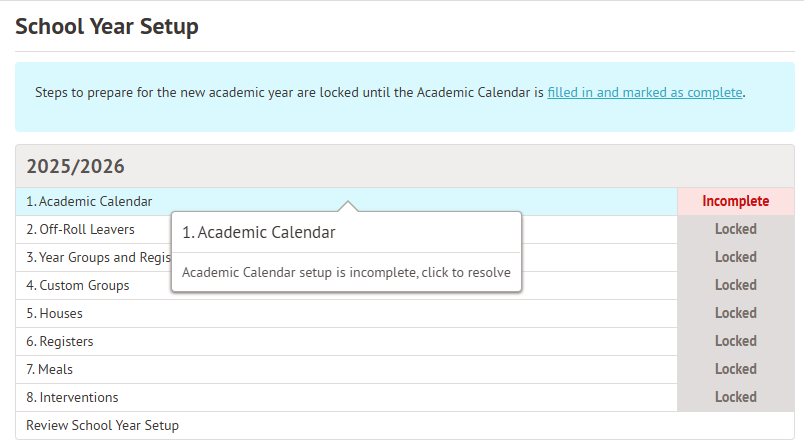Screen dimensions: 804x448
Task: Click the Locked status beside Houses
Action: point(735,313)
